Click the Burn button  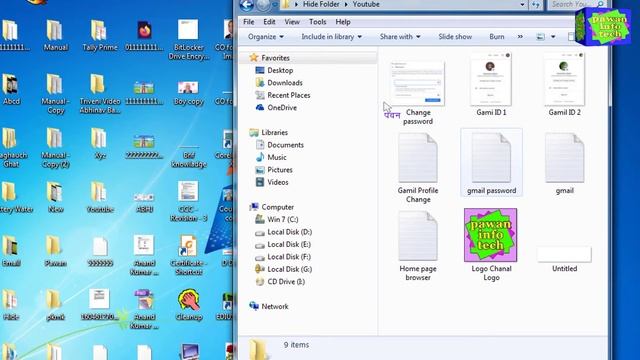pyautogui.click(x=497, y=37)
